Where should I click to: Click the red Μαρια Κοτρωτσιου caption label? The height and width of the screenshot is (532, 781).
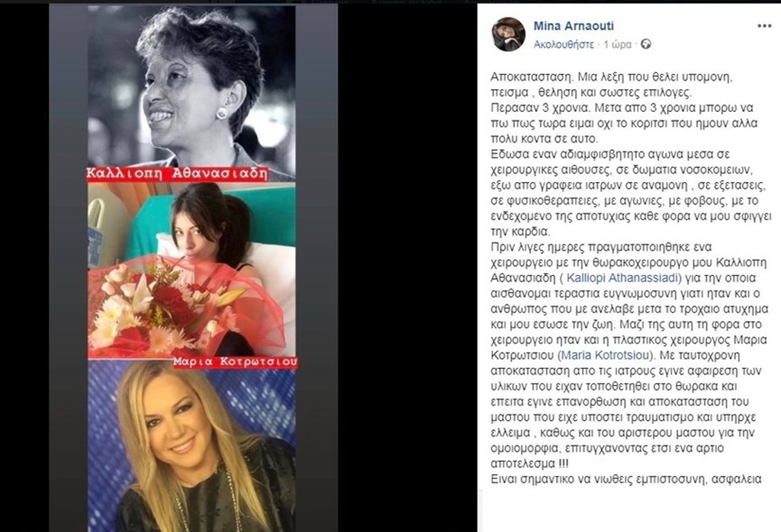(x=235, y=362)
